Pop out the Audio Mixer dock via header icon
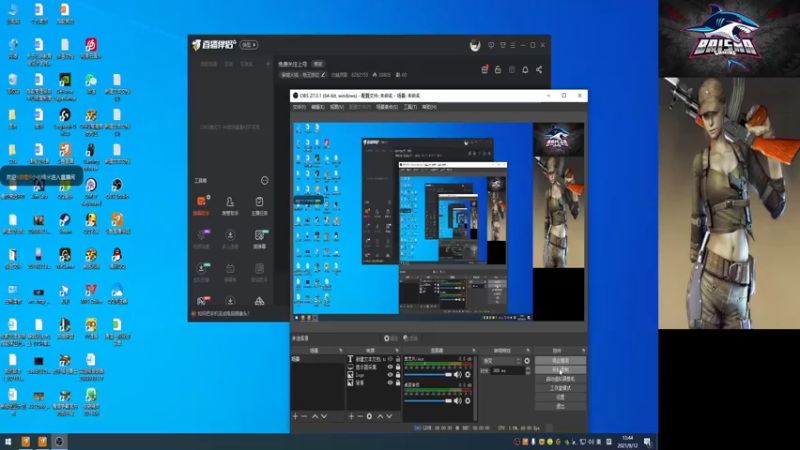Image resolution: width=800 pixels, height=450 pixels. pos(473,351)
